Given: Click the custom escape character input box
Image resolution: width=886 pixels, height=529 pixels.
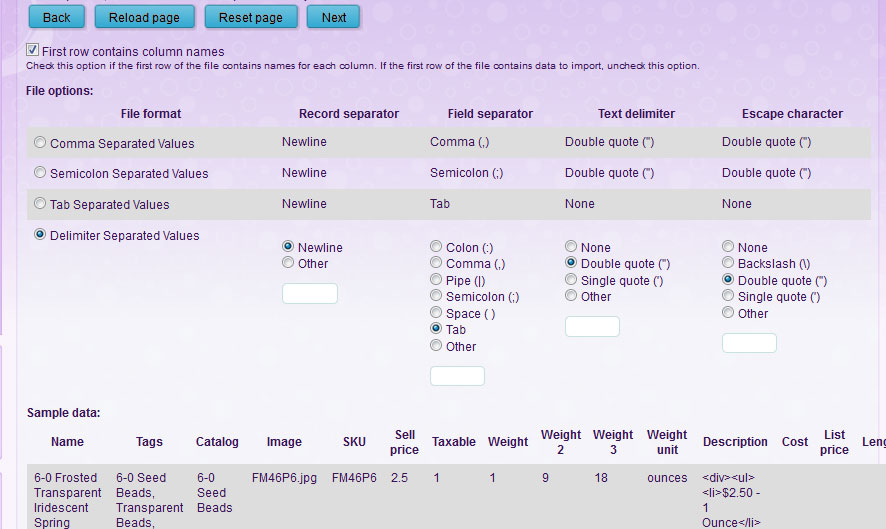Looking at the screenshot, I should click(x=749, y=343).
